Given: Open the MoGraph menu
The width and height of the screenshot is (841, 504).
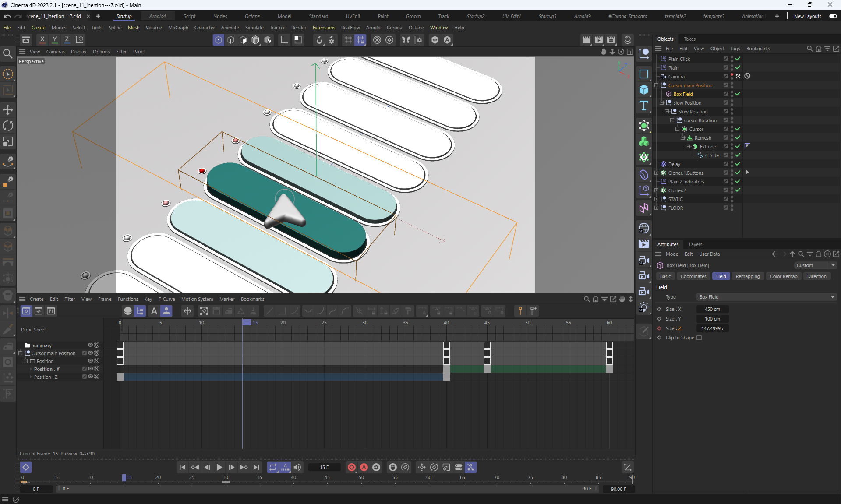Looking at the screenshot, I should [178, 28].
